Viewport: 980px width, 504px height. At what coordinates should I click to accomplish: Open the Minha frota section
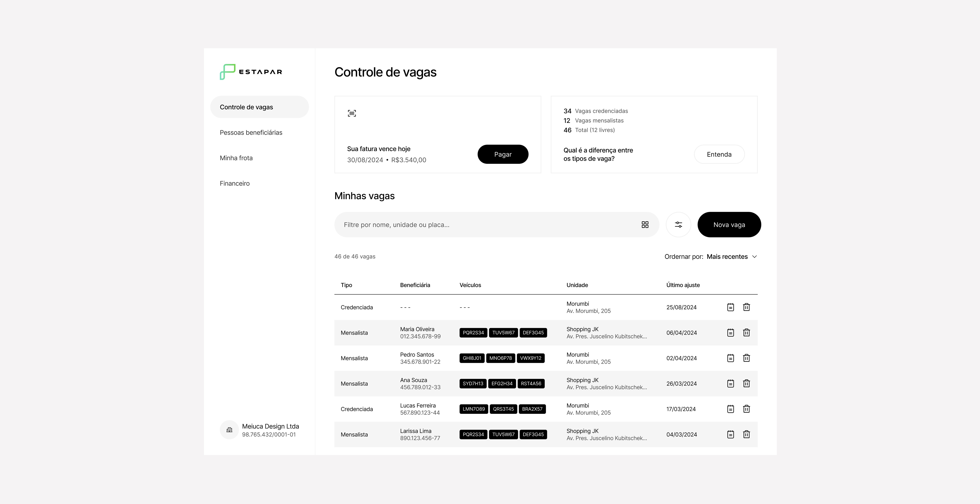coord(236,158)
